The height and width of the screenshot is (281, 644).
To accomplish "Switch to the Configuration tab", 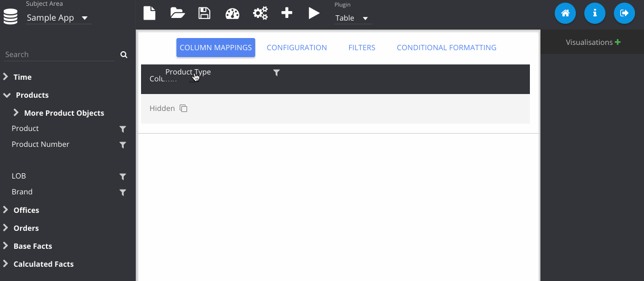I will (297, 48).
